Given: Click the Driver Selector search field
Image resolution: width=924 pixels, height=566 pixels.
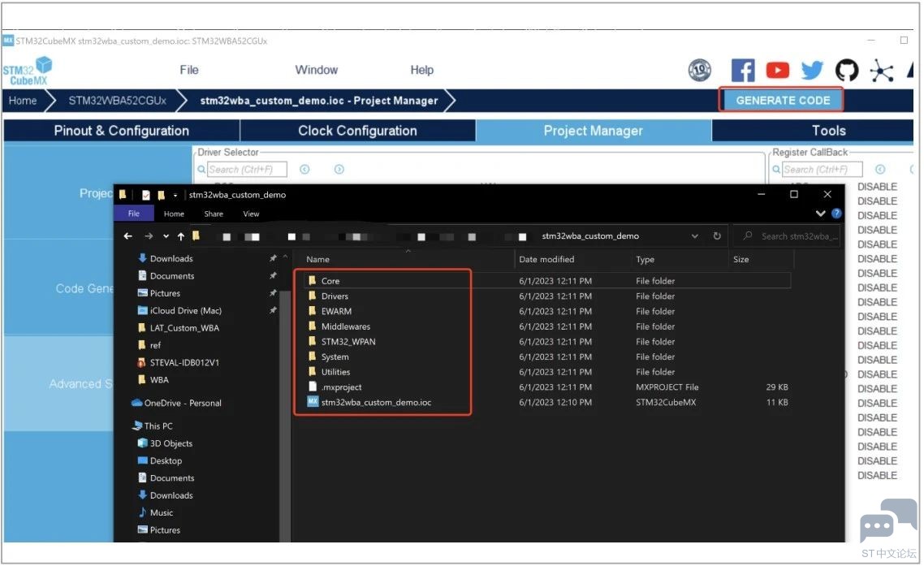Looking at the screenshot, I should [x=246, y=170].
